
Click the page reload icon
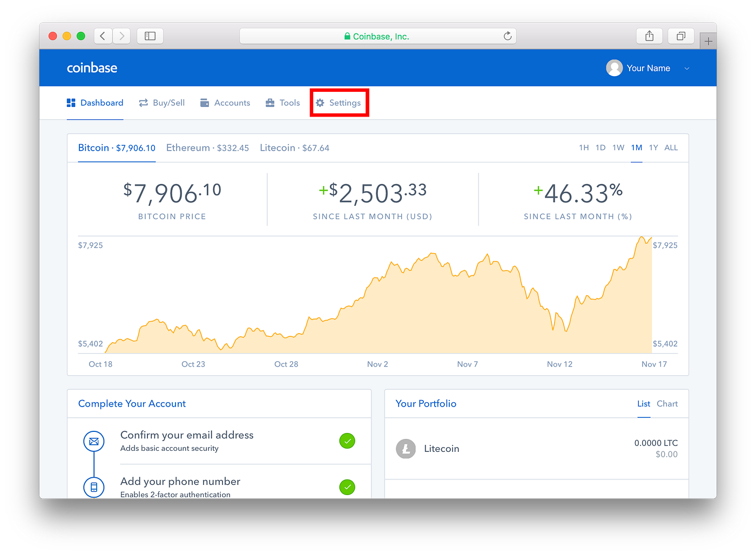[x=508, y=36]
